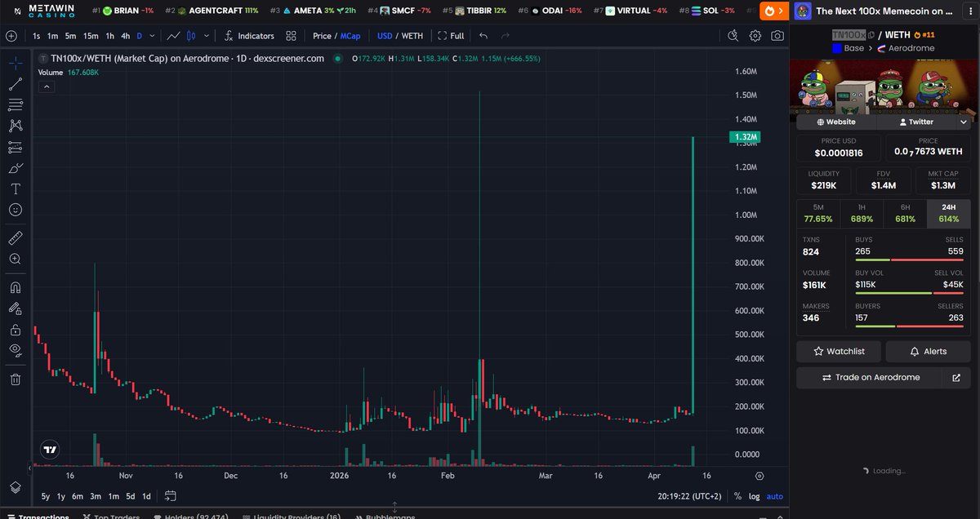Open the object tree layers panel
Viewport: 980px width, 519px height.
[x=16, y=488]
